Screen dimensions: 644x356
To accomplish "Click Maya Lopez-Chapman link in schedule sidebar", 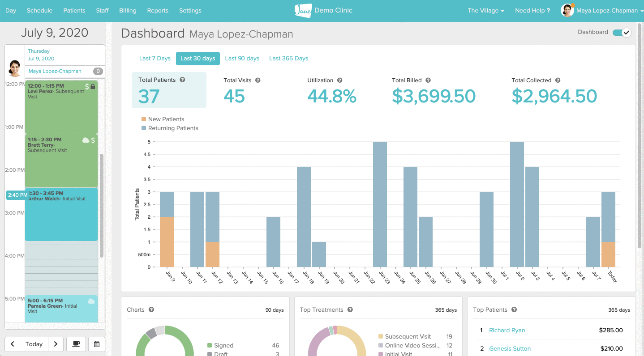I will point(55,71).
